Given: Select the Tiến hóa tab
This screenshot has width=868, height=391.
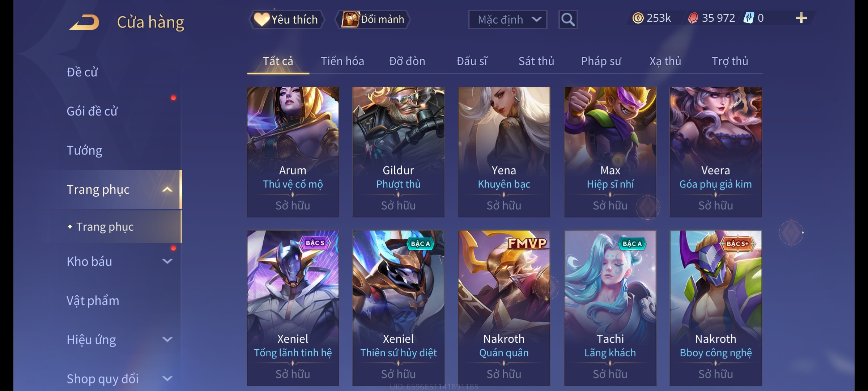Looking at the screenshot, I should 342,61.
